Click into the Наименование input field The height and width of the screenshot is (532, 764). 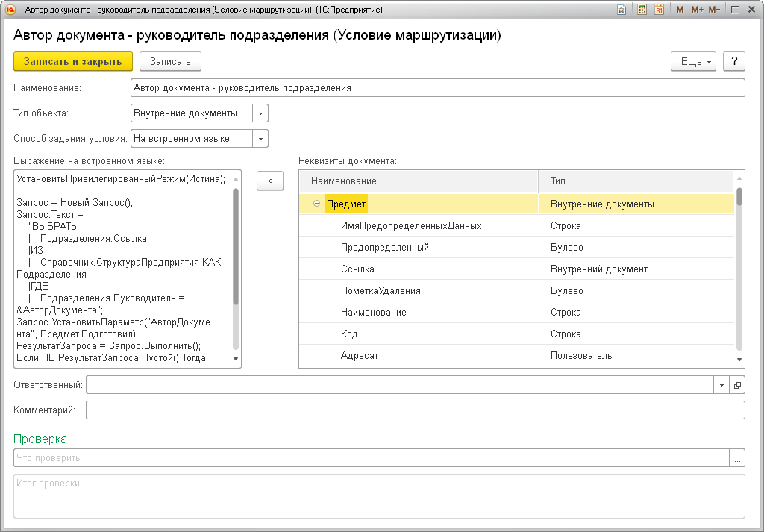click(437, 88)
